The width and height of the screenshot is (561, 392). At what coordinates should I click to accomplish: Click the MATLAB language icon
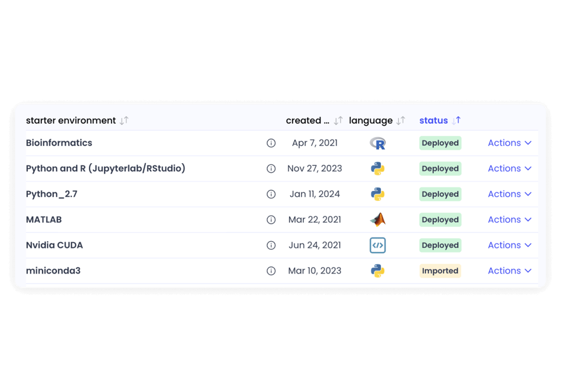tap(378, 220)
